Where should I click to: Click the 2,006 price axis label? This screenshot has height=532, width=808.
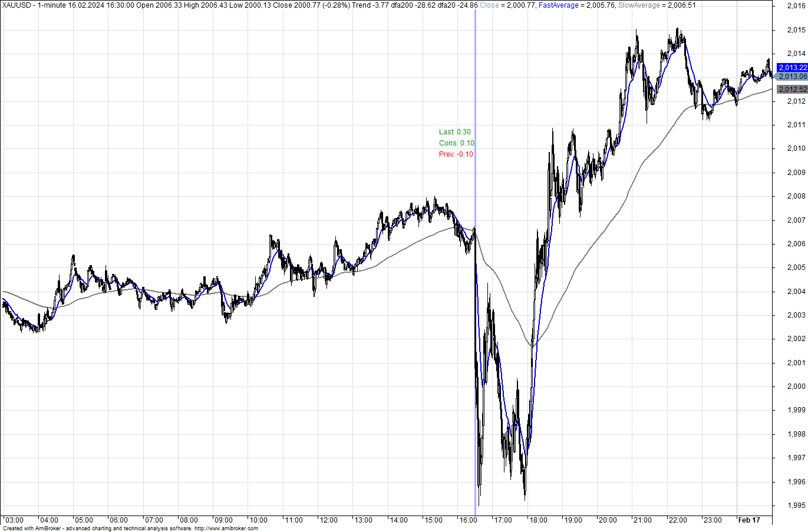point(796,244)
